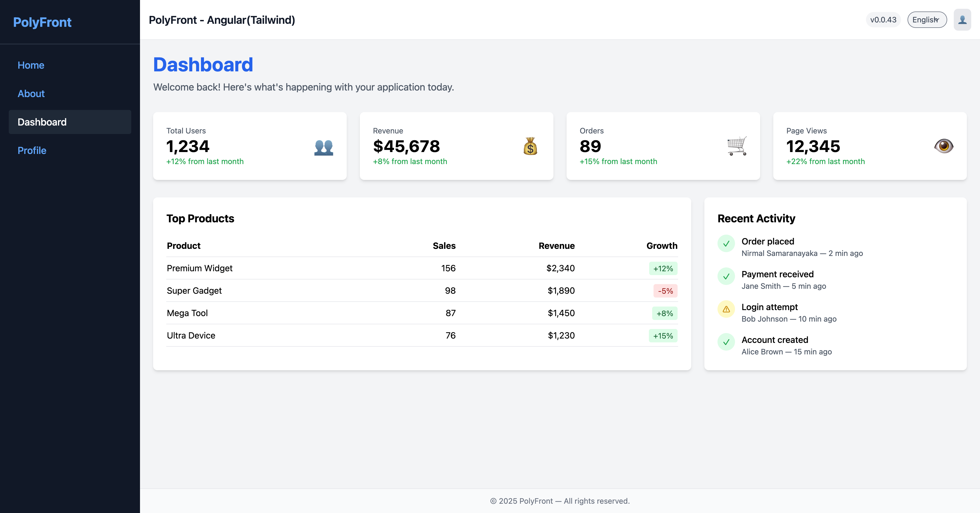This screenshot has width=980, height=513.
Task: Open the Home sidebar item
Action: 31,65
